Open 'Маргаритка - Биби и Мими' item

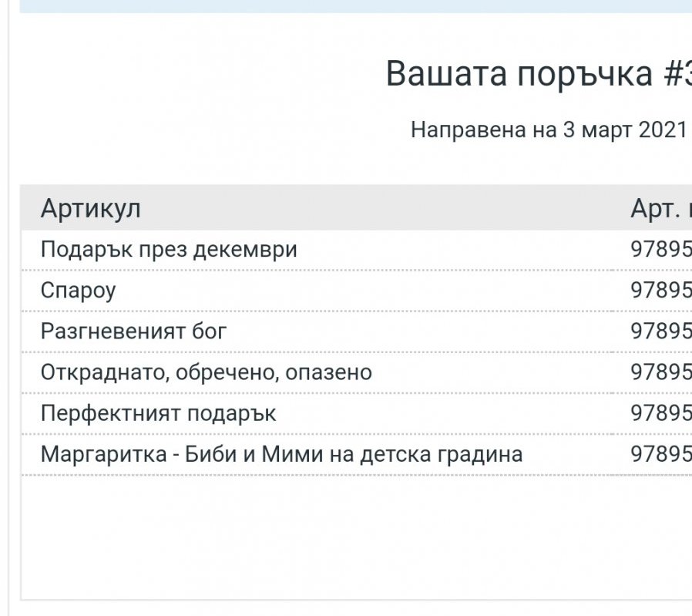pos(281,454)
